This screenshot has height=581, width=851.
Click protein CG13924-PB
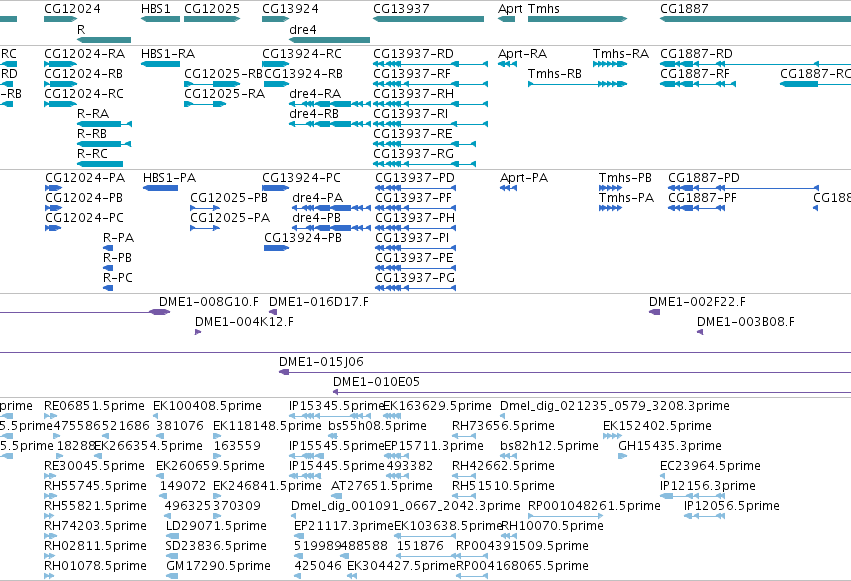[303, 238]
